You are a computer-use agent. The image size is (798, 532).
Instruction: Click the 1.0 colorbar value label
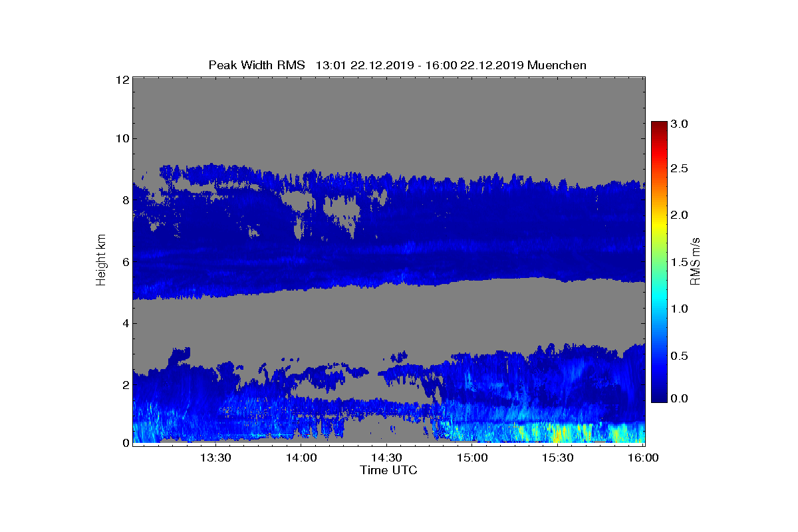pos(678,309)
